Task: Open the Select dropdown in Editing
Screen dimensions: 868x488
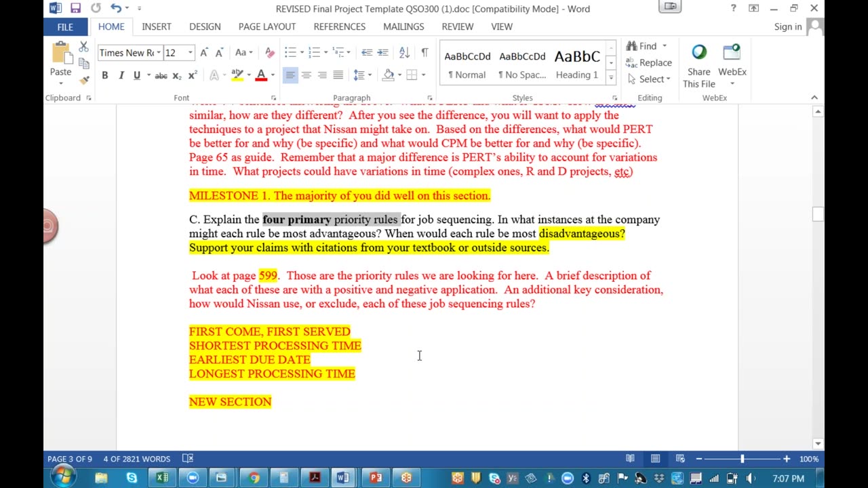Action: click(648, 79)
